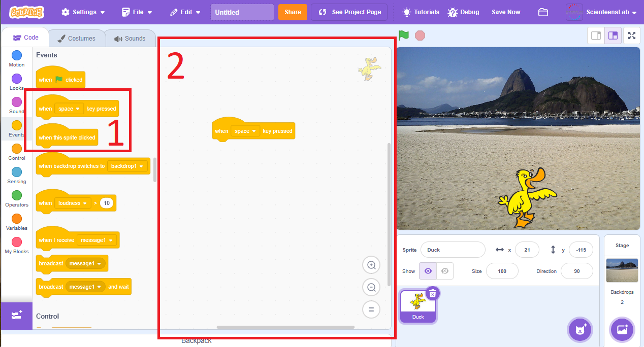Show the sprite using the eye toggle
This screenshot has height=347, width=644.
point(428,271)
